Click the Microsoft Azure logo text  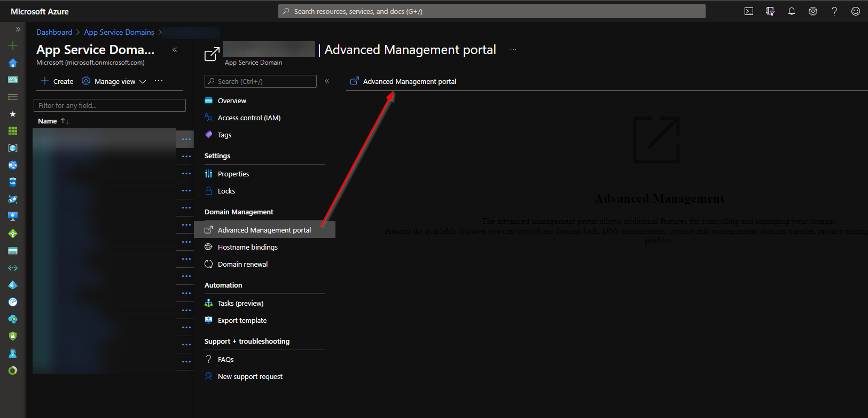pos(40,11)
